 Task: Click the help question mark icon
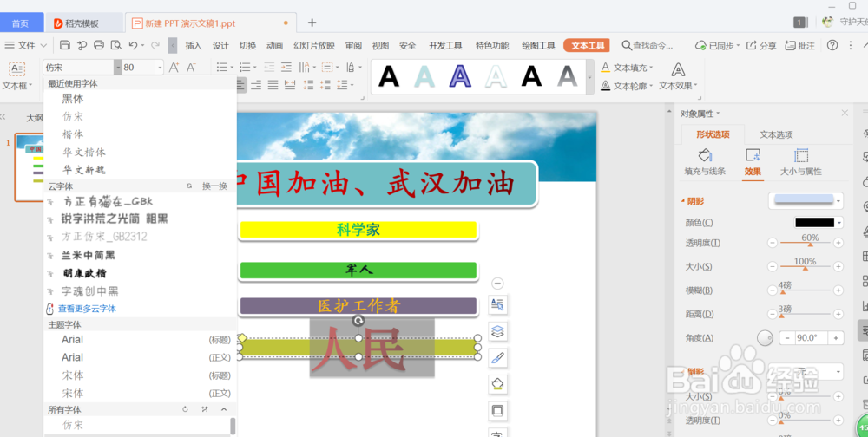click(x=832, y=45)
